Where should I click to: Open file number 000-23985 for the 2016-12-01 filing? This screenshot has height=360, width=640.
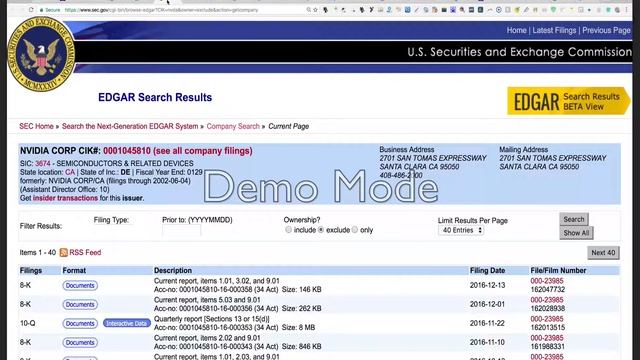point(547,300)
